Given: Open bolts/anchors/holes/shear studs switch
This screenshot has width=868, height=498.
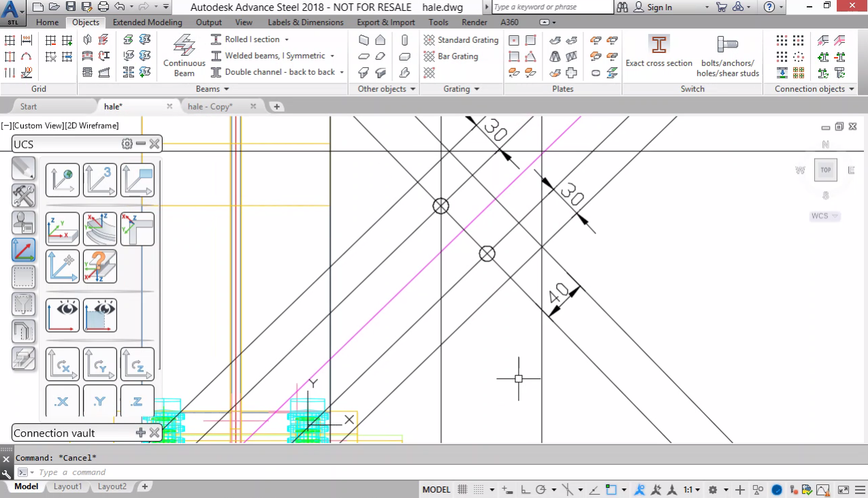Looking at the screenshot, I should click(728, 55).
